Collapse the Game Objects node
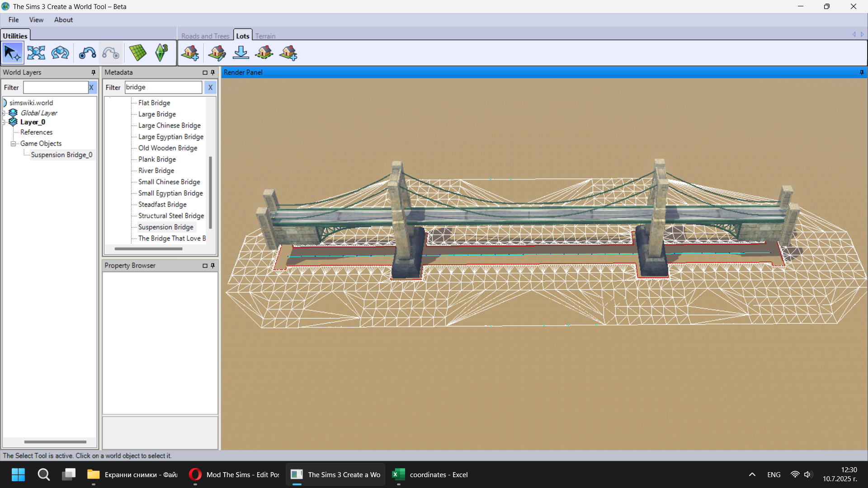Viewport: 868px width, 488px height. click(x=13, y=143)
